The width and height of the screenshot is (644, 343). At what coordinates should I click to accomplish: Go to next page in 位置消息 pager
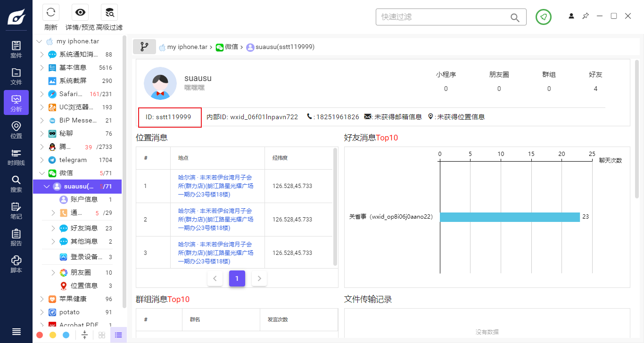[x=259, y=278]
